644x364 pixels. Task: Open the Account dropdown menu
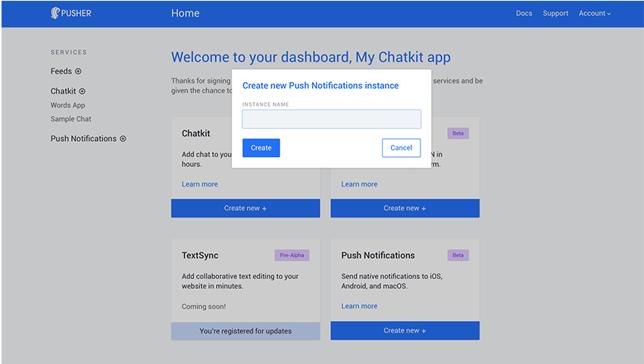coord(594,13)
